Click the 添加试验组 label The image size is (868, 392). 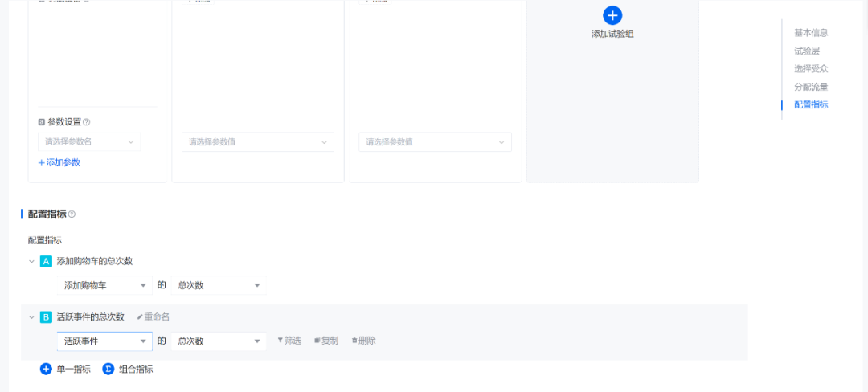tap(612, 34)
